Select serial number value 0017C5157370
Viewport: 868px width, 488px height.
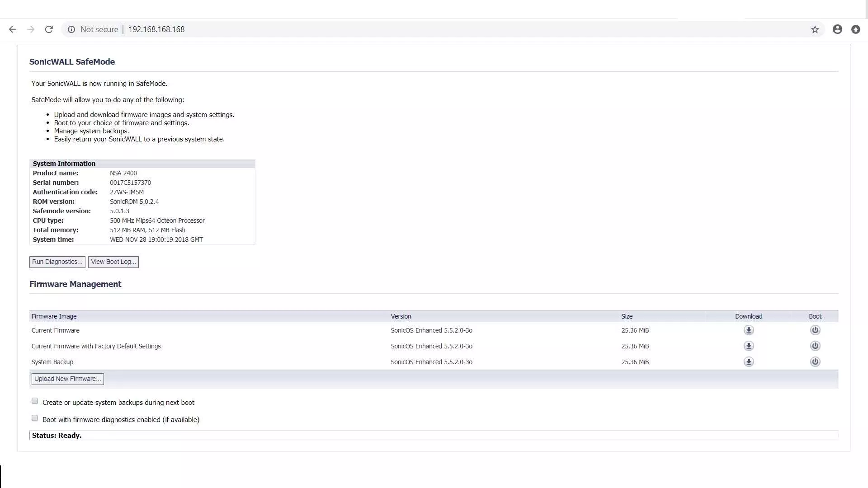coord(131,183)
